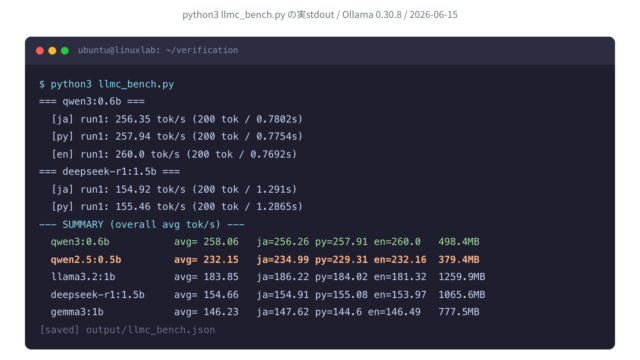This screenshot has width=640, height=360.
Task: Select the [py] run1 155.46 tok/s line
Action: (177, 207)
